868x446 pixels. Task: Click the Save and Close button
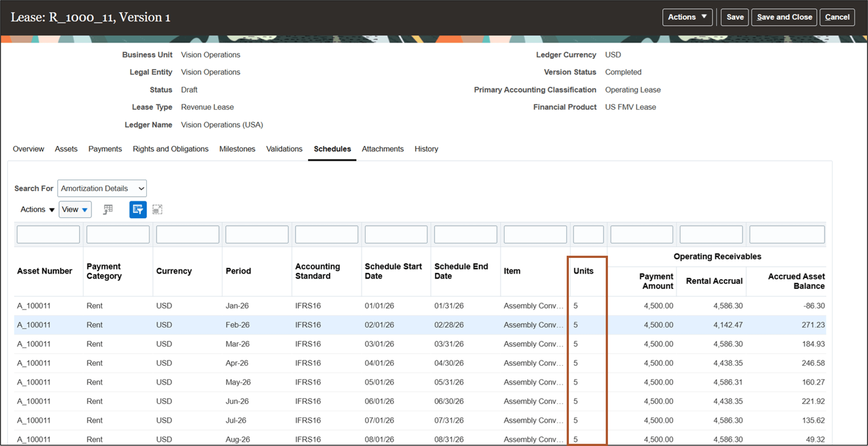[x=784, y=17]
